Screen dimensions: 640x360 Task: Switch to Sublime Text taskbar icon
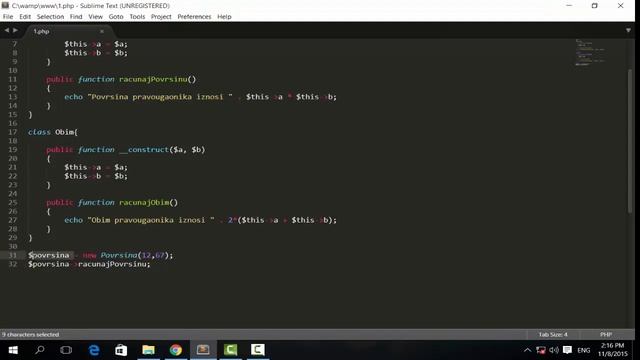(203, 350)
